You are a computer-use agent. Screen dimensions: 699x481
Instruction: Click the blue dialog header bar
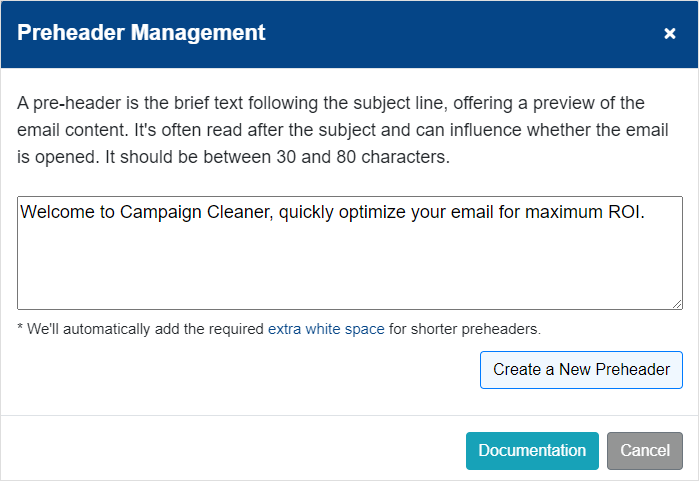[x=350, y=34]
